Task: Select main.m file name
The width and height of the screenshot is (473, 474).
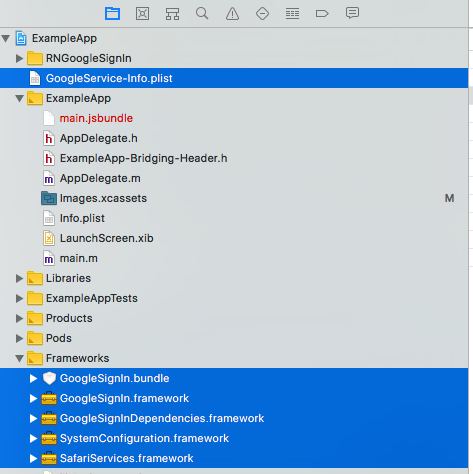Action: pos(79,258)
